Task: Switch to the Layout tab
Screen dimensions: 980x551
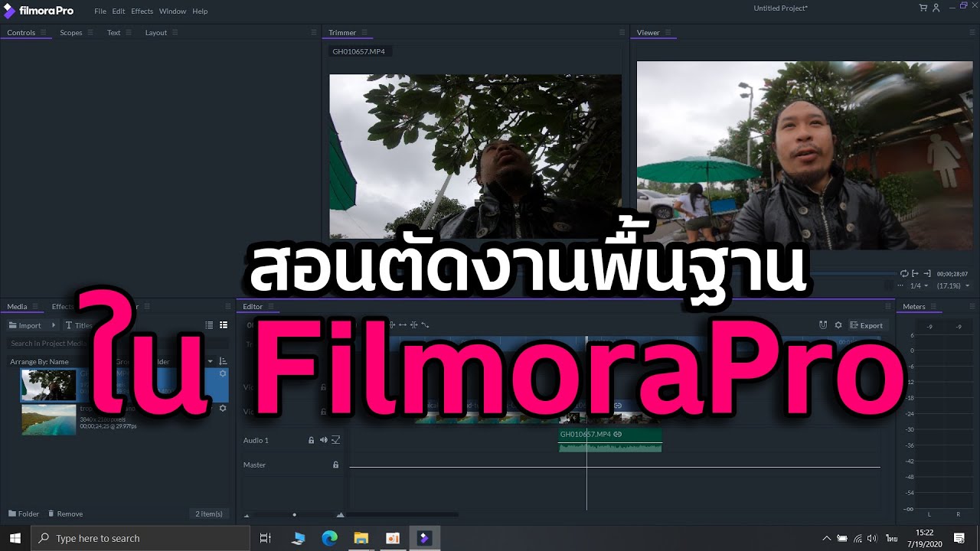Action: [156, 33]
